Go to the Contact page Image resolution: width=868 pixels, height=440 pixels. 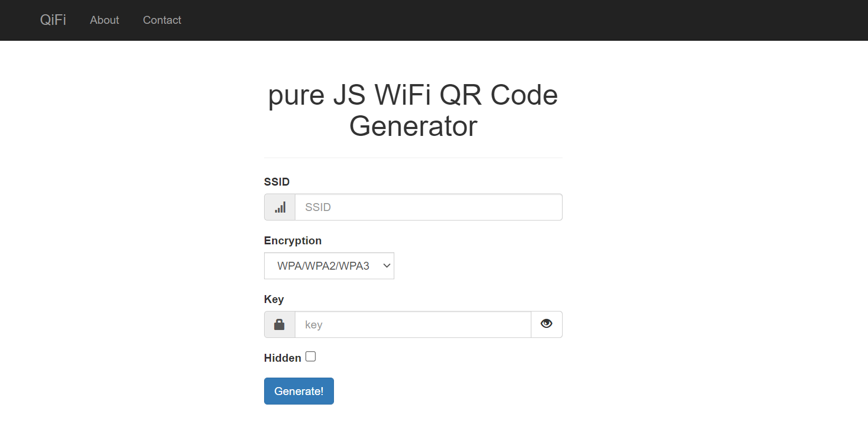(162, 20)
